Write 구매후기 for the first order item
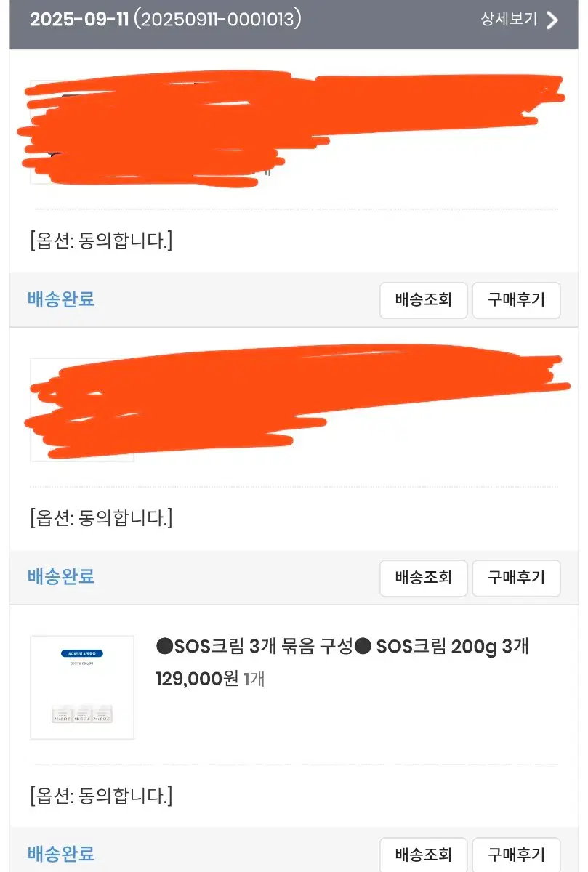The image size is (588, 872). click(x=516, y=300)
